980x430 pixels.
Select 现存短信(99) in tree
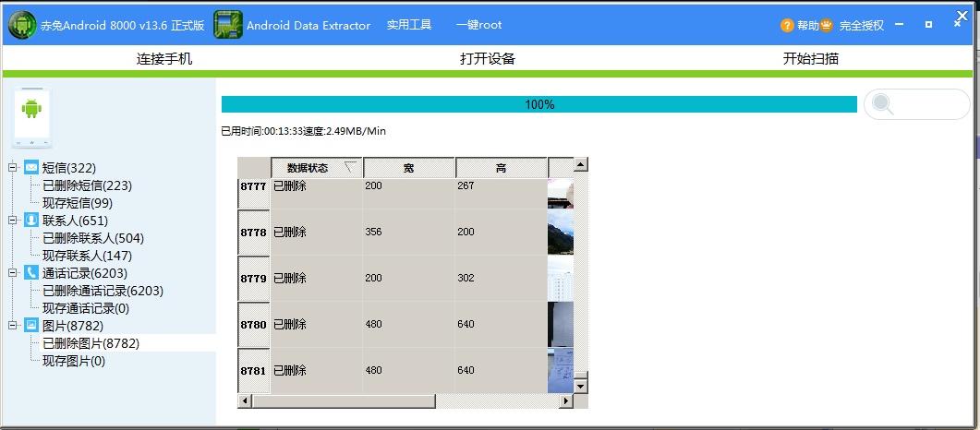[78, 203]
